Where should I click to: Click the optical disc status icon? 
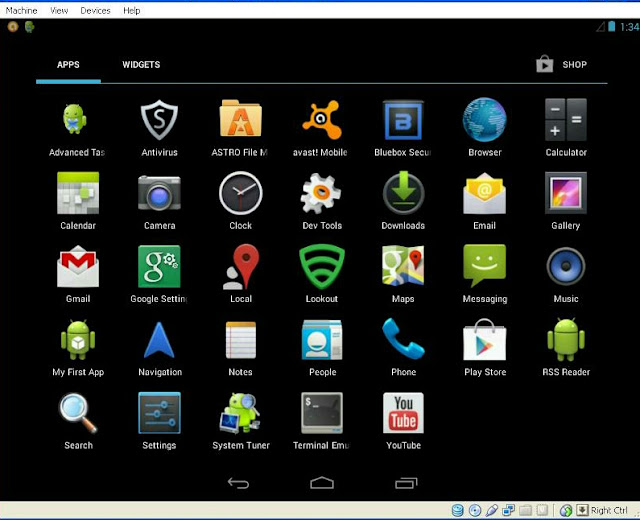(x=475, y=510)
